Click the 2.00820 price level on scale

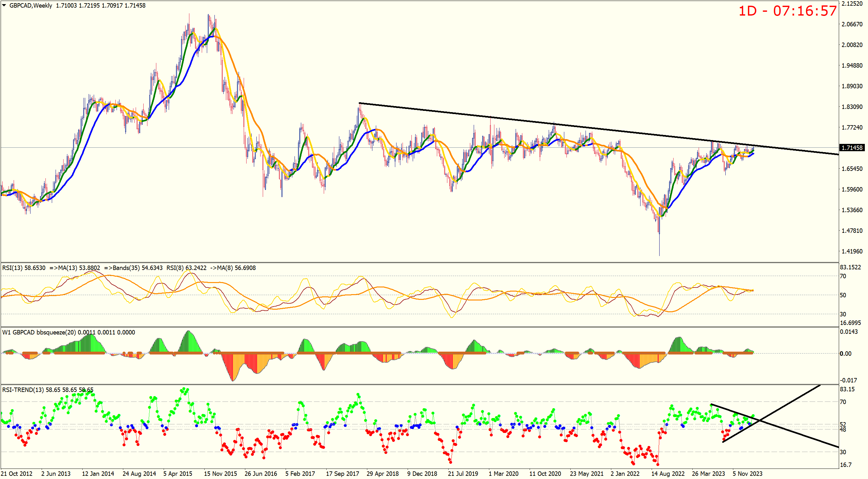[x=852, y=45]
